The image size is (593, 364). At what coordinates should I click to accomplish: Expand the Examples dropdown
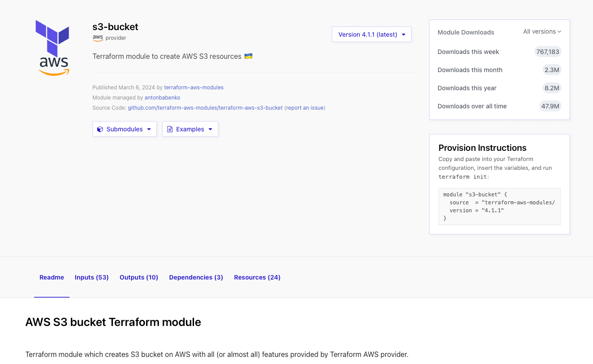coord(190,129)
